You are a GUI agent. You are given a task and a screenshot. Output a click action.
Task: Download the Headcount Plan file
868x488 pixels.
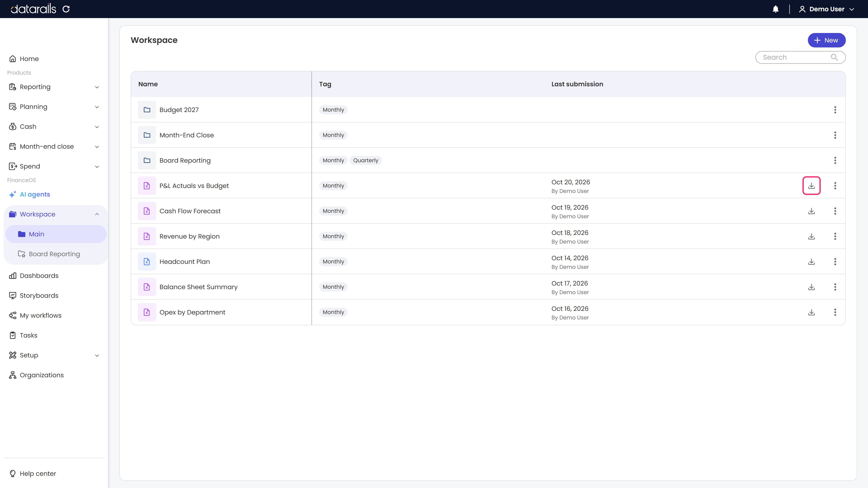[x=811, y=261]
